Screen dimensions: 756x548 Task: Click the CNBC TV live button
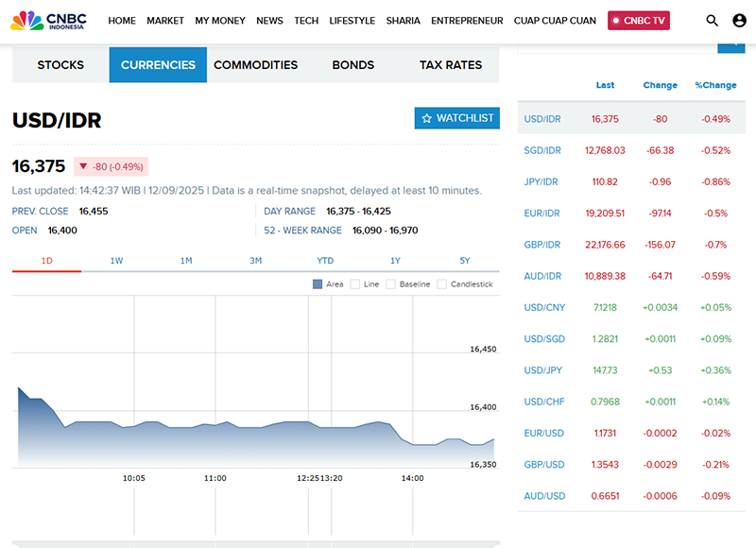tap(639, 21)
